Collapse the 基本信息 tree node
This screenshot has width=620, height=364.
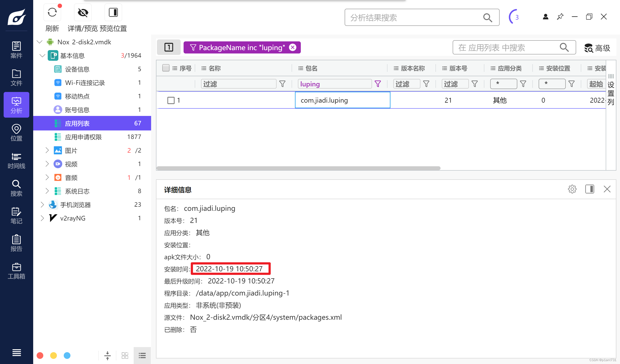(x=42, y=56)
